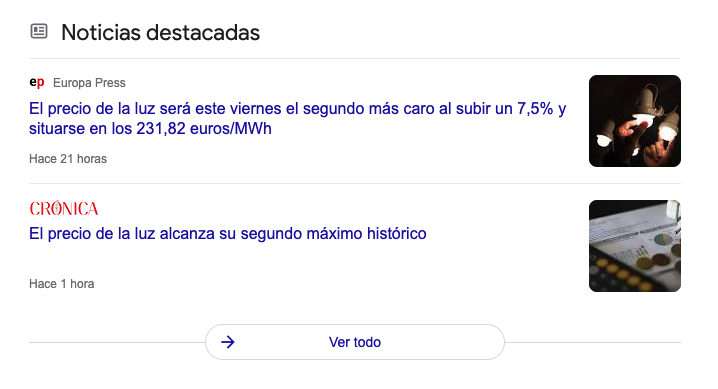Click the Ver todo button
The width and height of the screenshot is (718, 389).
pyautogui.click(x=355, y=342)
